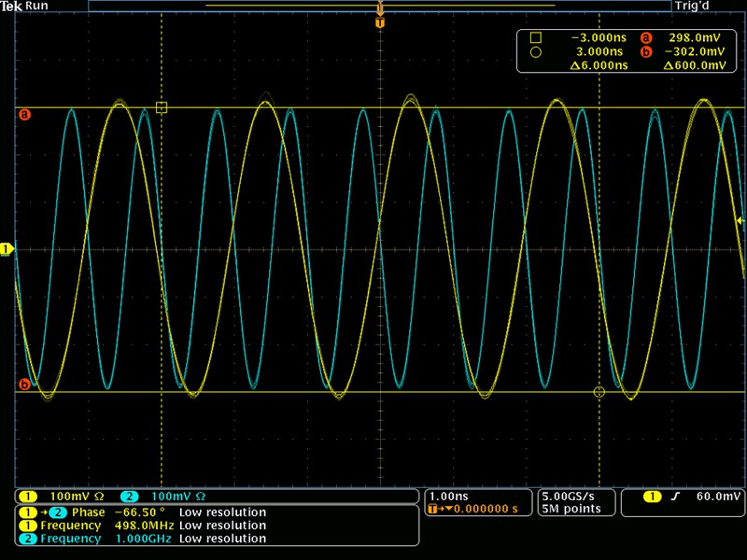Click the 5.00GS/s sample rate readout
Image resolution: width=747 pixels, height=560 pixels.
[x=569, y=496]
